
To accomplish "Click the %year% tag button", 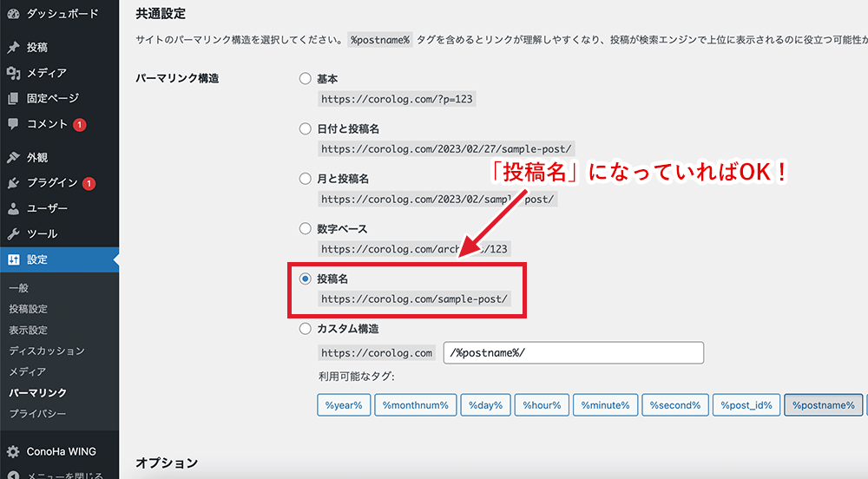I will pyautogui.click(x=345, y=405).
